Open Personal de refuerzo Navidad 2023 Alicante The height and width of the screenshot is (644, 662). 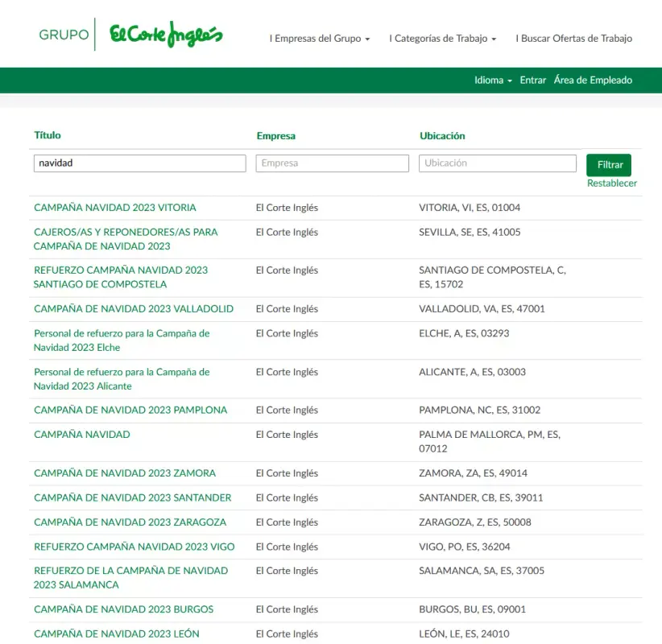point(122,379)
